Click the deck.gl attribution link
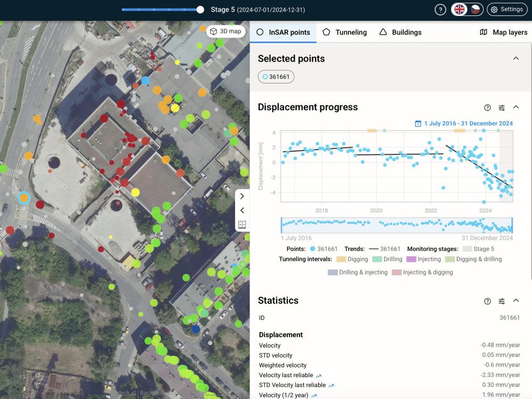Viewport: 532px width, 399px height. tap(127, 393)
